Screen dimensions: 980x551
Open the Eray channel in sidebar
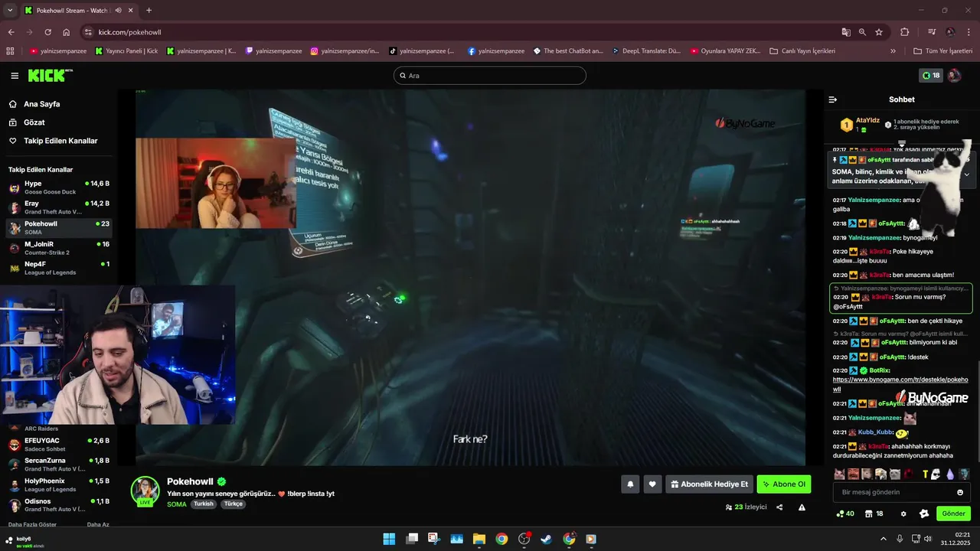point(59,207)
